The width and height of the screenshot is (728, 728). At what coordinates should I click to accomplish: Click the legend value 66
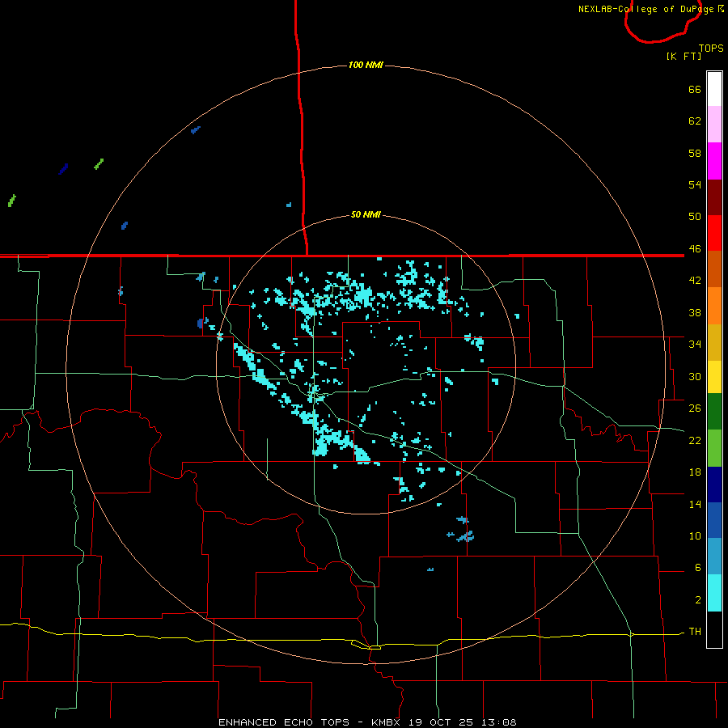pyautogui.click(x=695, y=89)
